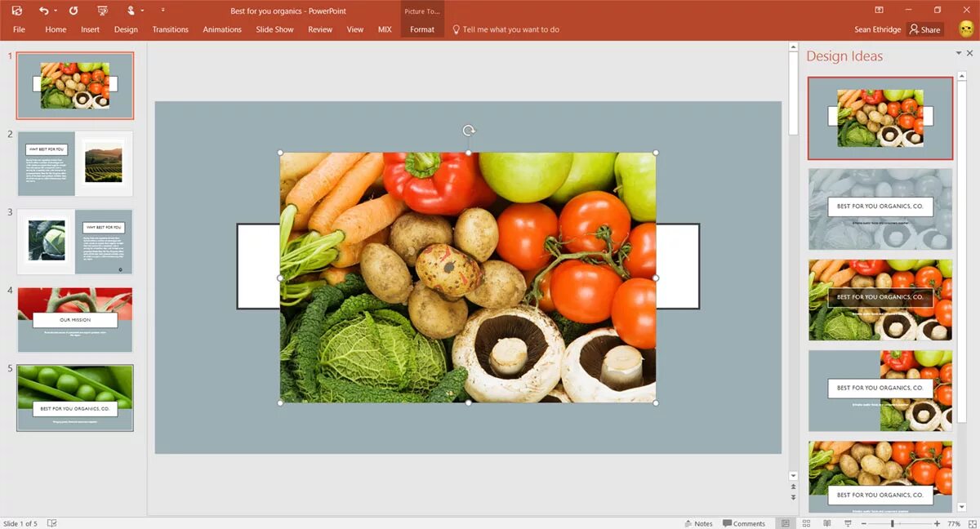
Task: Click Start From Beginning presentation icon
Action: pos(102,11)
